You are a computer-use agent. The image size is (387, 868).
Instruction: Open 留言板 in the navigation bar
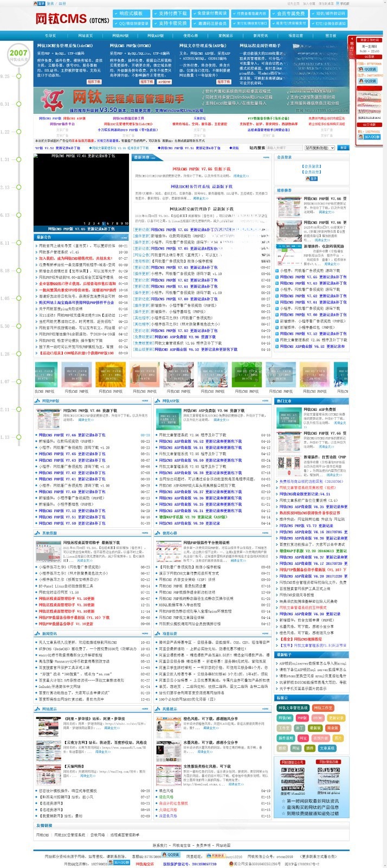coord(331,36)
